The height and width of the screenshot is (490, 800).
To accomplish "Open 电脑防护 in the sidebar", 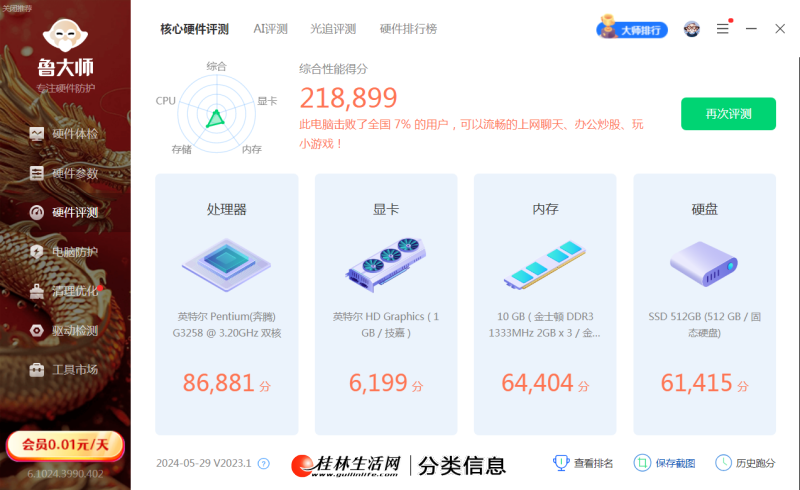I will point(65,252).
